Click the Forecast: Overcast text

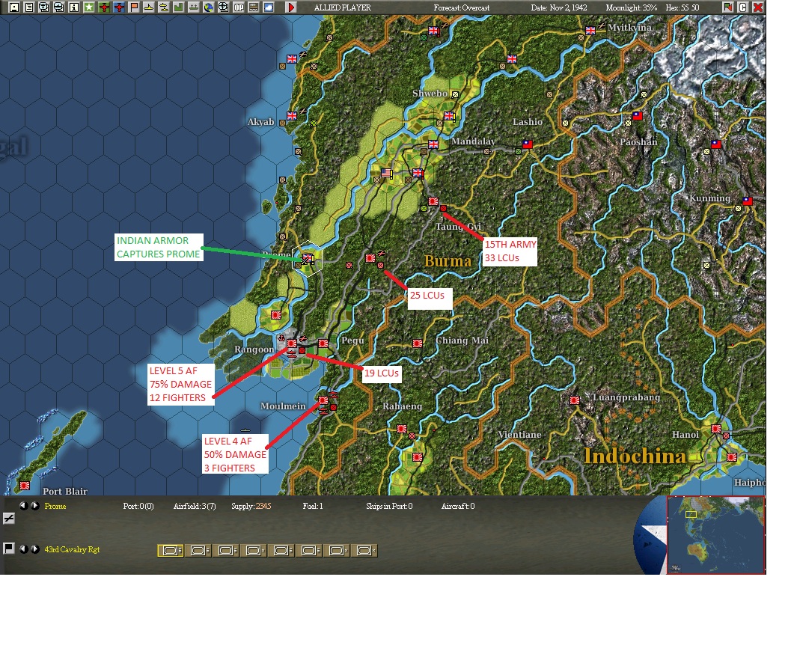[461, 7]
